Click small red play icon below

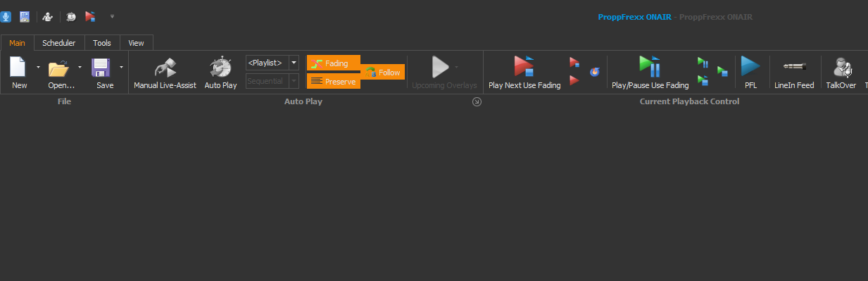tap(574, 80)
